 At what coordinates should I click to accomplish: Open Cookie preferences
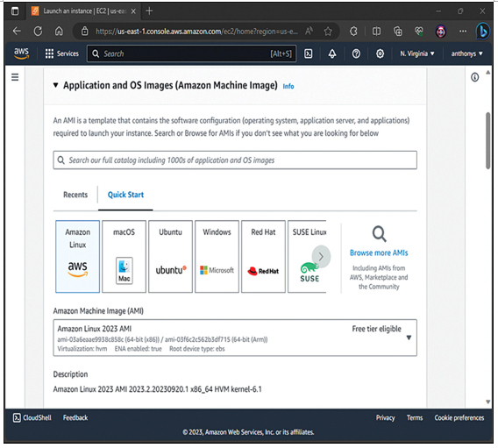pyautogui.click(x=459, y=417)
